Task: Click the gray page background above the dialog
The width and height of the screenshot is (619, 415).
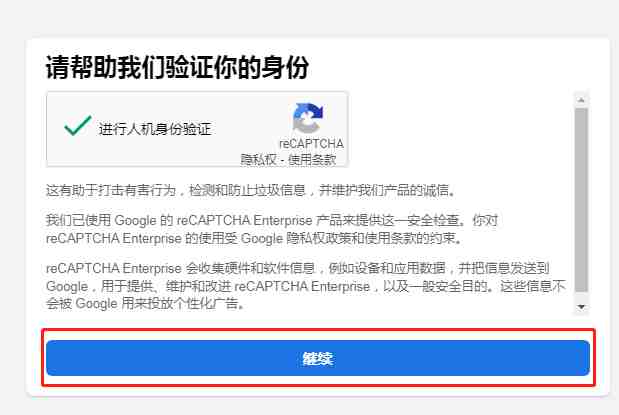Action: tap(310, 18)
